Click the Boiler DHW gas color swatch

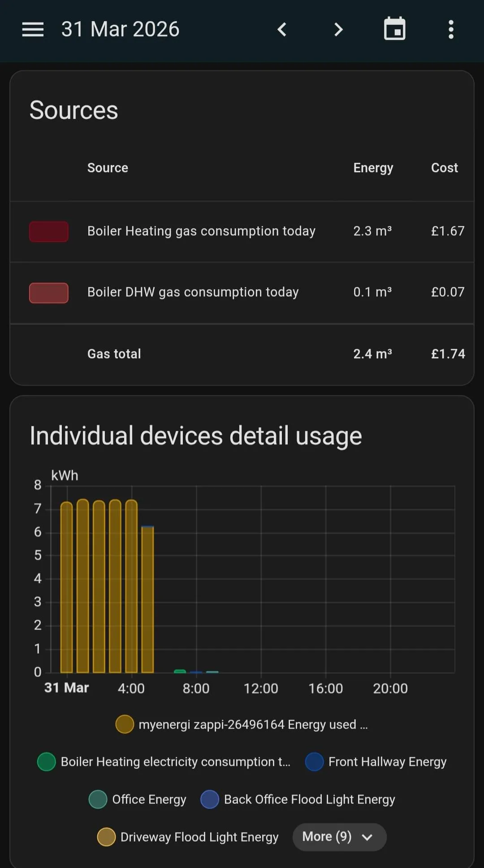pyautogui.click(x=49, y=293)
